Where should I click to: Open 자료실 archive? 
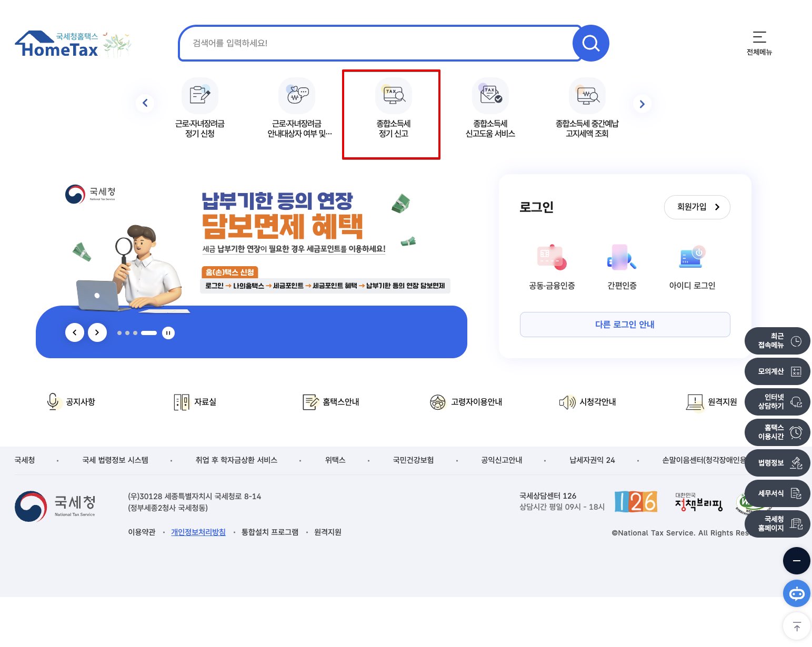coord(195,402)
